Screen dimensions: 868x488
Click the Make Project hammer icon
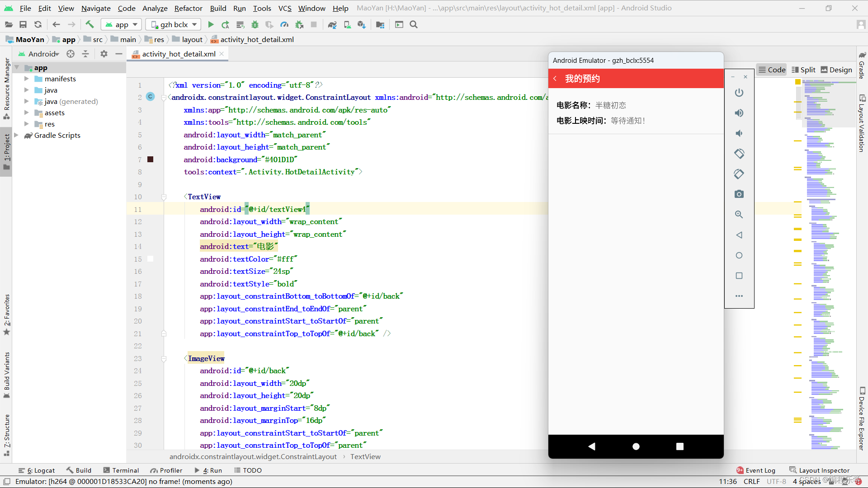[x=90, y=24]
